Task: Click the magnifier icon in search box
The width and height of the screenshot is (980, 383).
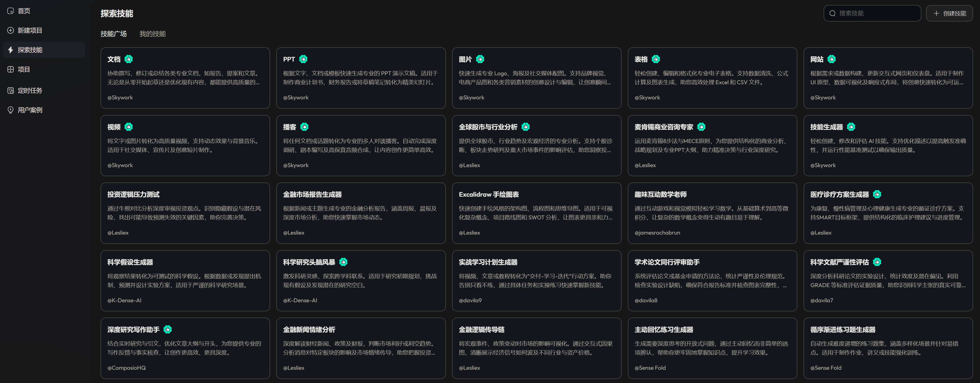Action: 832,13
